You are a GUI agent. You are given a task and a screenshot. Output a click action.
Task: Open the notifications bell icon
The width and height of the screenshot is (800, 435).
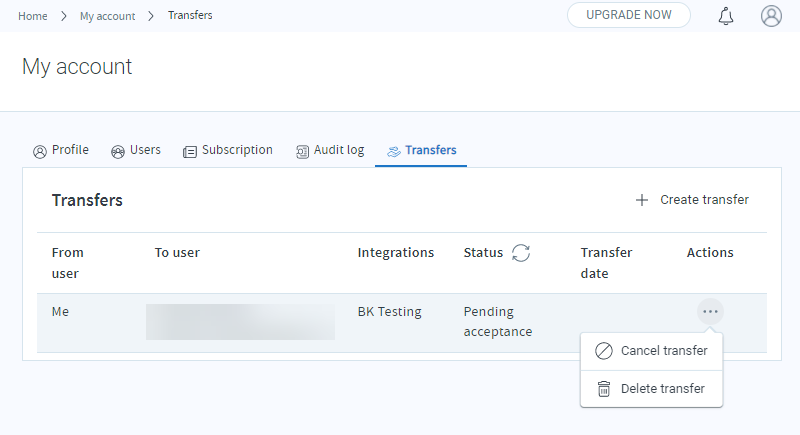(726, 16)
